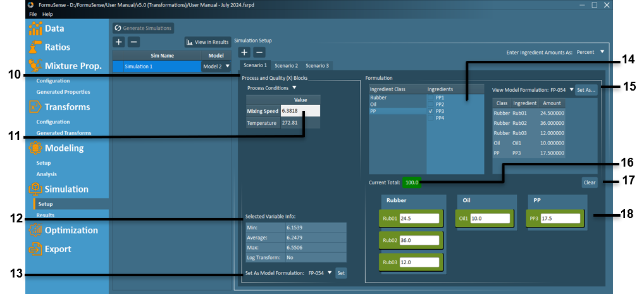Click the Log Transform value No

coord(314,258)
